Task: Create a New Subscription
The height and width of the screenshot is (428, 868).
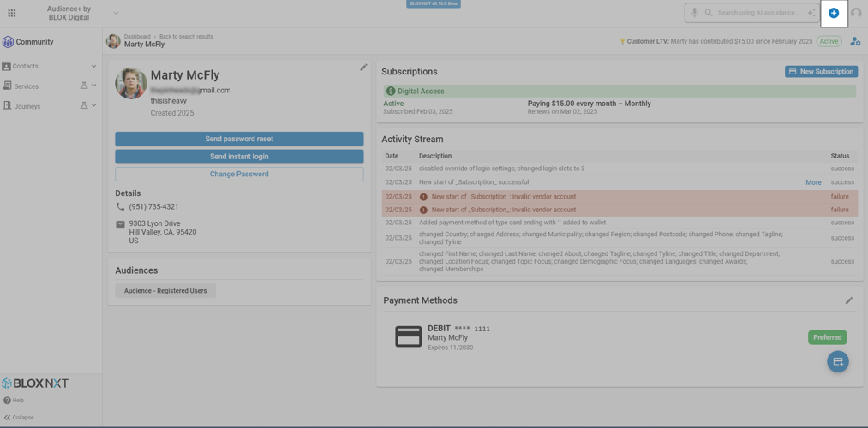Action: (x=821, y=71)
